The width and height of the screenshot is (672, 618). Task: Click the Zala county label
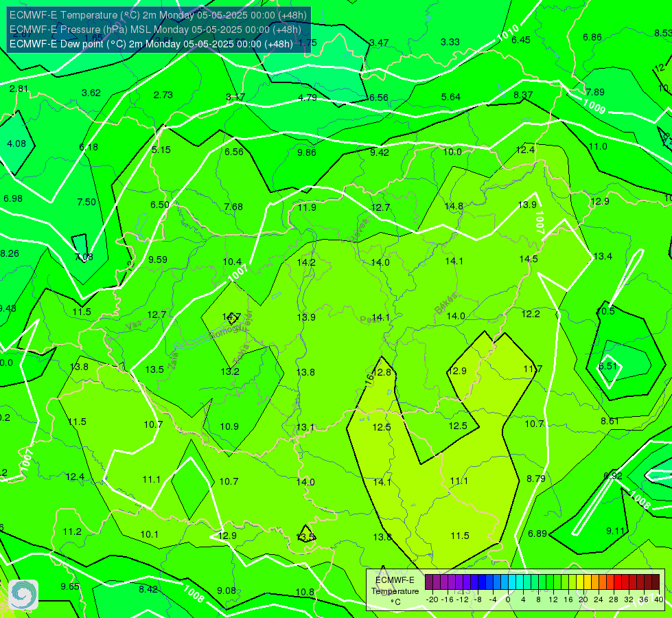tap(173, 363)
